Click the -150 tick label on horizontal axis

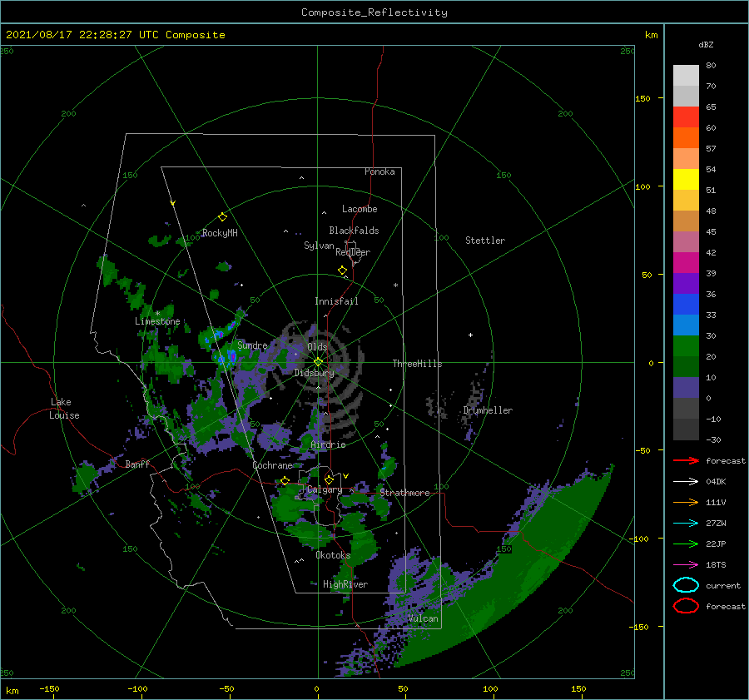(x=49, y=688)
